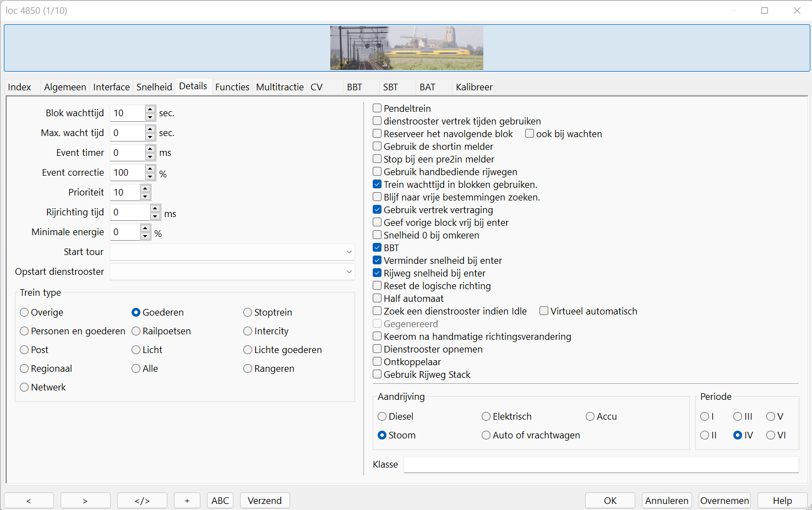Click the '+' add button
This screenshot has height=510, width=812.
187,501
